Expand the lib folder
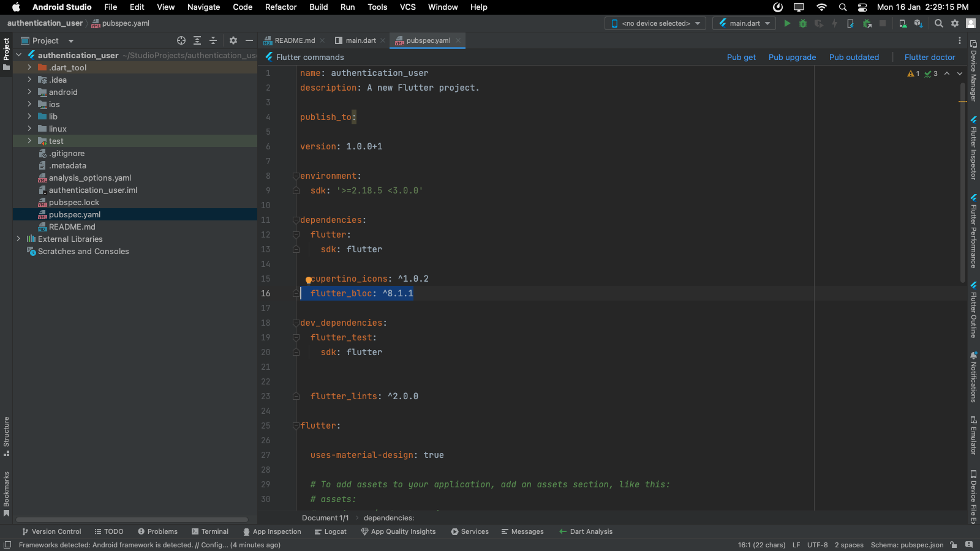980x551 pixels. pyautogui.click(x=29, y=116)
